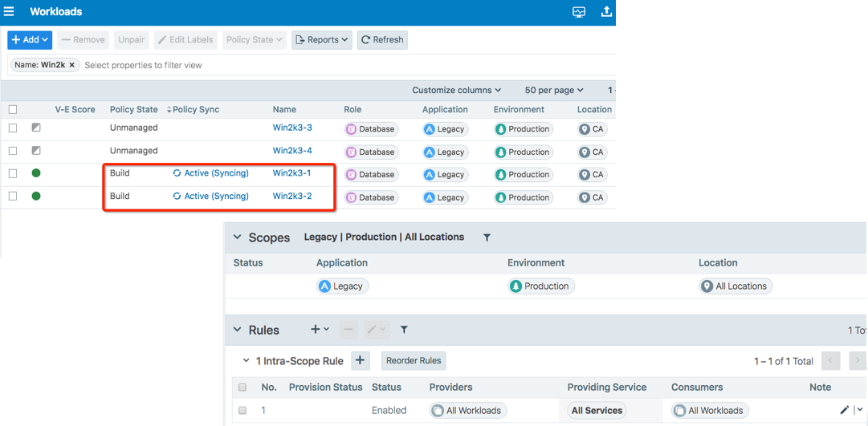The height and width of the screenshot is (426, 868).
Task: Add an intra-scope rule with plus button
Action: tap(360, 361)
